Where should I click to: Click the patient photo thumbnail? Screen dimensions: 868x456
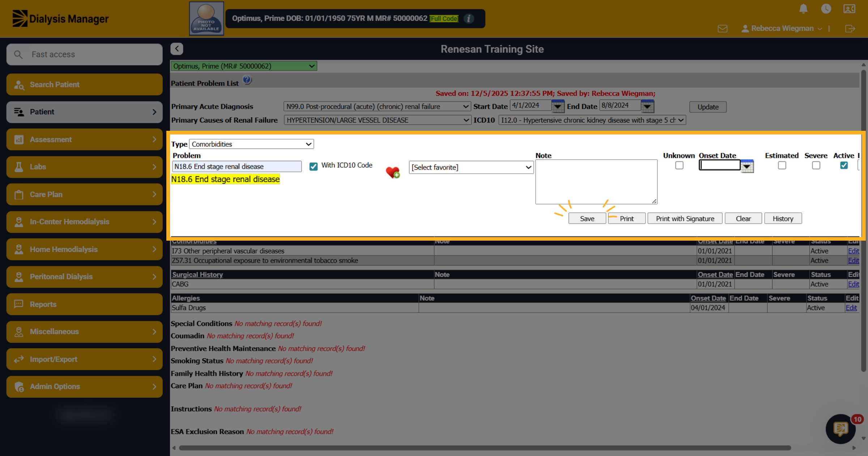(207, 18)
